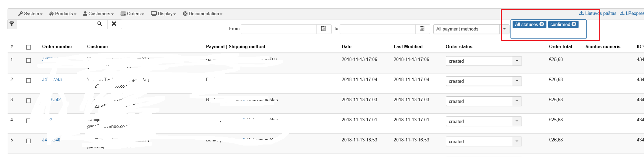Viewport: 644px width, 157px height.
Task: Open the 'to' date calendar icon
Action: pos(422,29)
